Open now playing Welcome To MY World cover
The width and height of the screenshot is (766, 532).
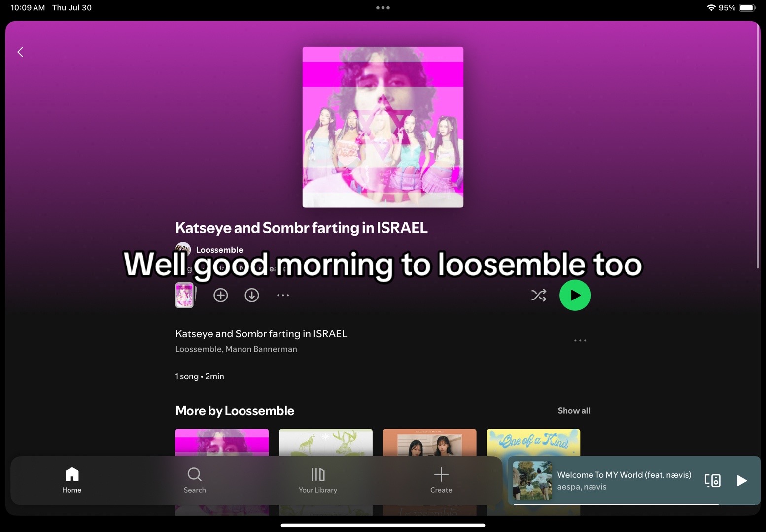532,481
